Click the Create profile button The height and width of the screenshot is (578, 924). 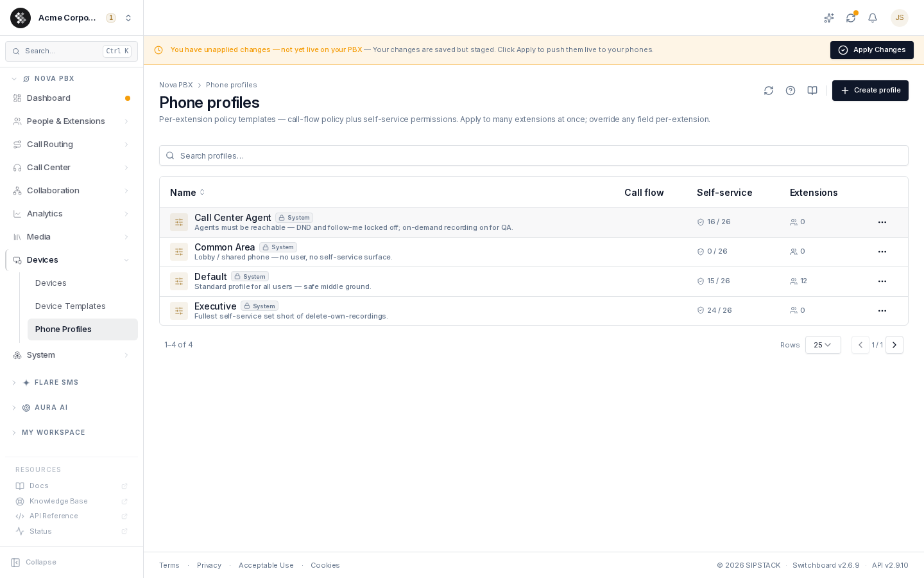point(870,91)
